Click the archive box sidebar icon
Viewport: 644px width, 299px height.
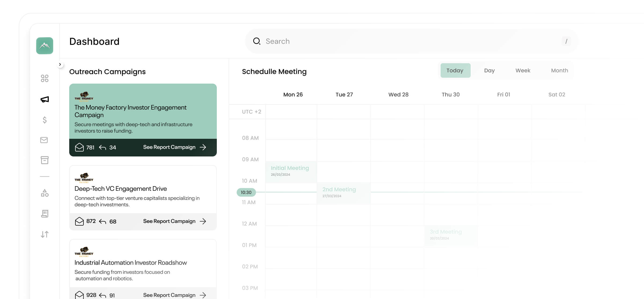coord(45,160)
